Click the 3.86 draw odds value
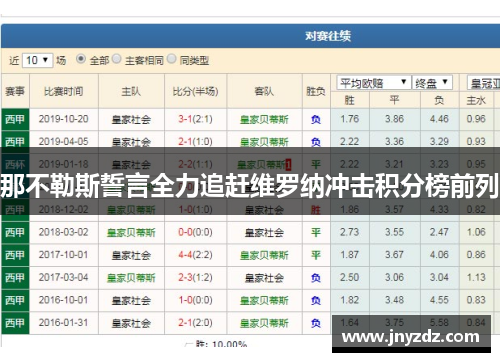Screen dimensions: 500x362 click(395, 119)
